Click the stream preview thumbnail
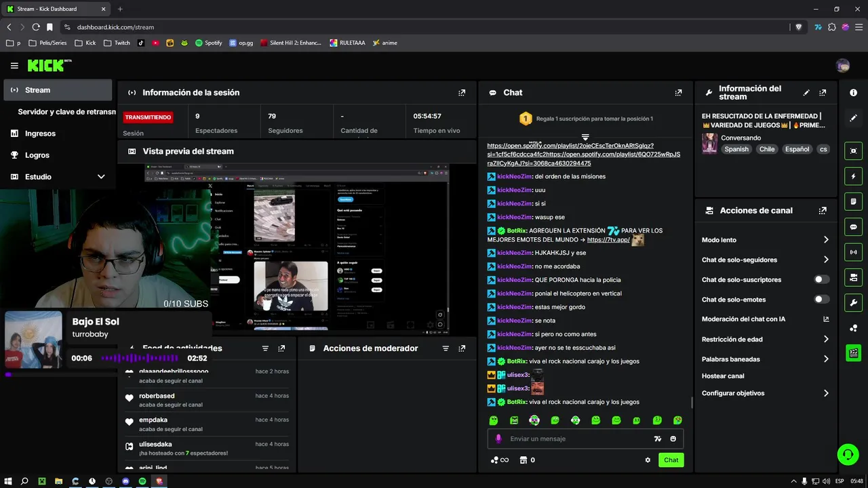 click(x=298, y=249)
